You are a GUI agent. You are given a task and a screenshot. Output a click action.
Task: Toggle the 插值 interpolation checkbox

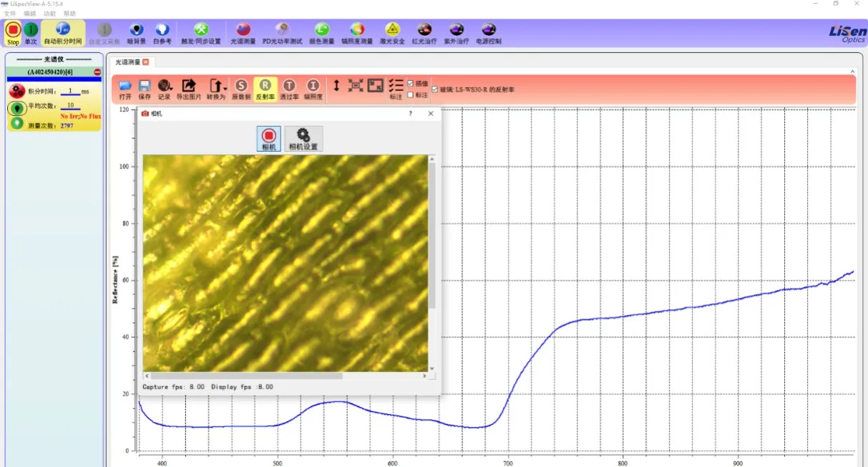pyautogui.click(x=410, y=84)
